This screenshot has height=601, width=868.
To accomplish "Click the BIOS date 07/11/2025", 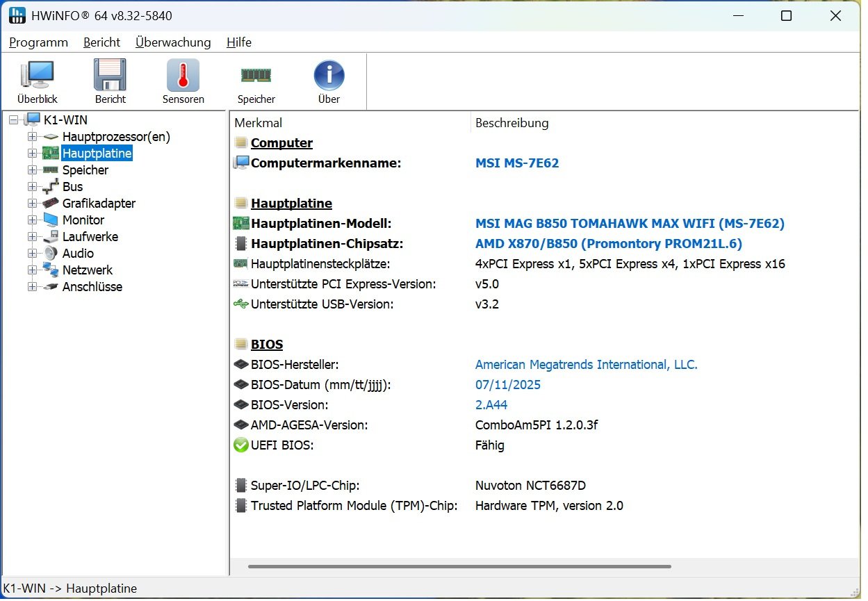I will point(508,385).
